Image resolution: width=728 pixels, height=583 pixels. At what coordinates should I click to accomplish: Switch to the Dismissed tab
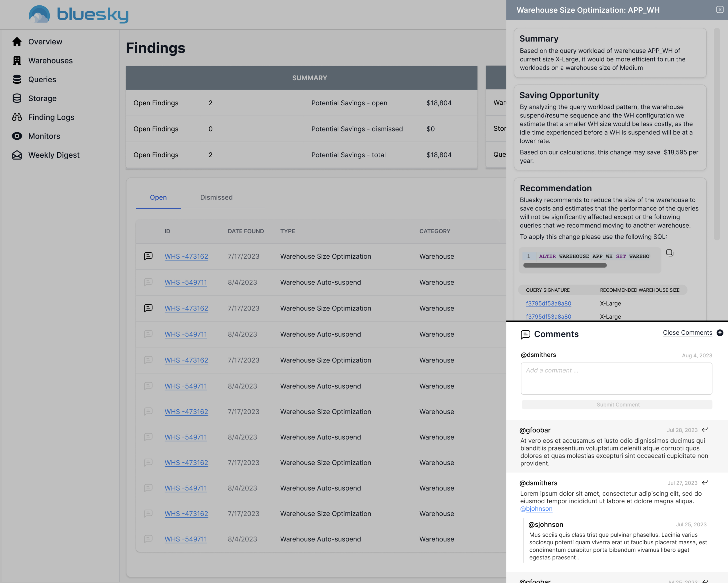[x=216, y=197]
